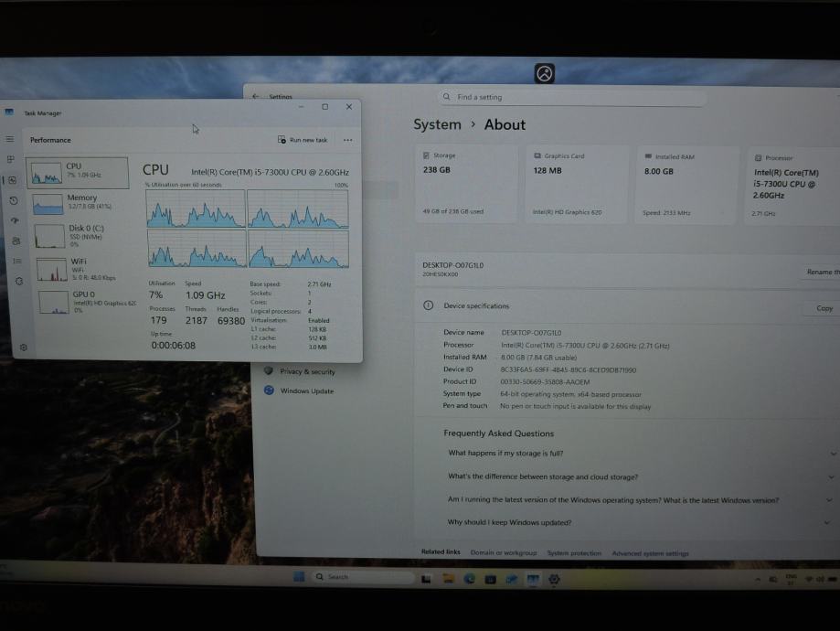Click the profile icon above Settings window

click(x=544, y=73)
